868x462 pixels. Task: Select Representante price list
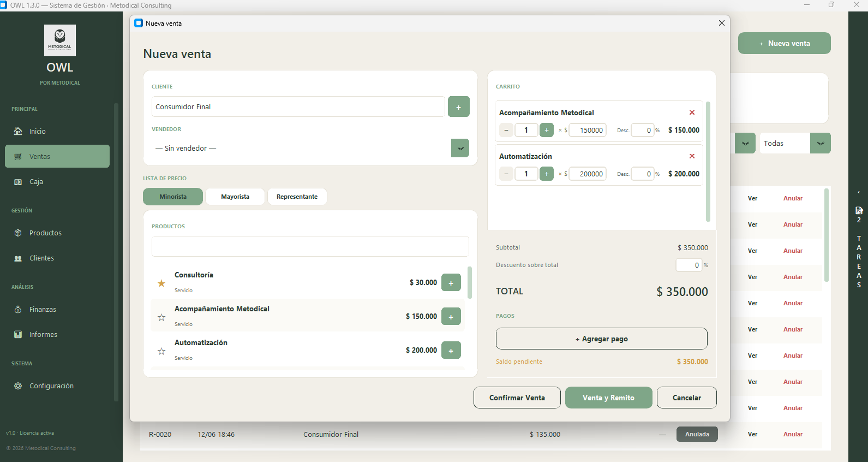(x=297, y=197)
